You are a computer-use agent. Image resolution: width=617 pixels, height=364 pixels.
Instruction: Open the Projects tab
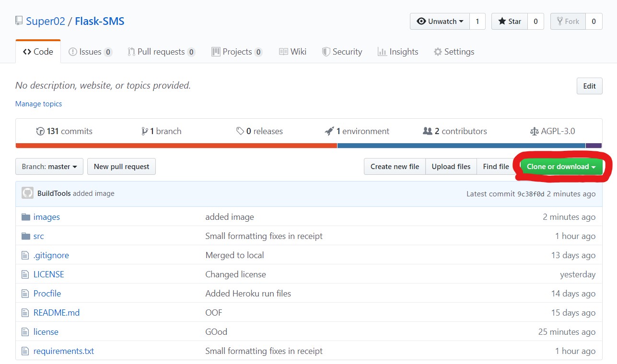pyautogui.click(x=237, y=52)
